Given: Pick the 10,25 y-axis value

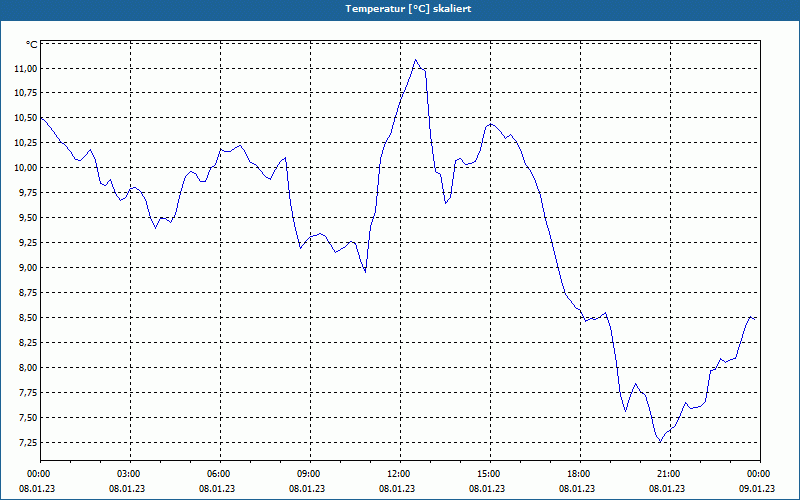Looking at the screenshot, I should pos(26,143).
